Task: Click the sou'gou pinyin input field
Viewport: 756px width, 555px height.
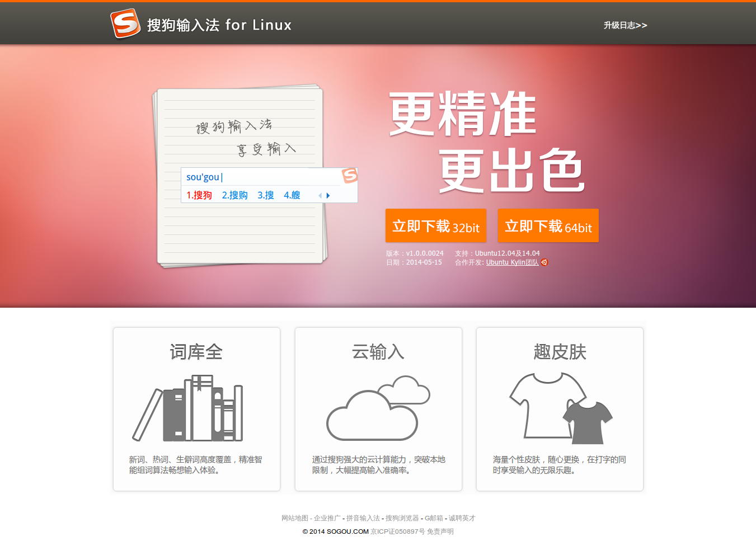Action: coord(261,177)
